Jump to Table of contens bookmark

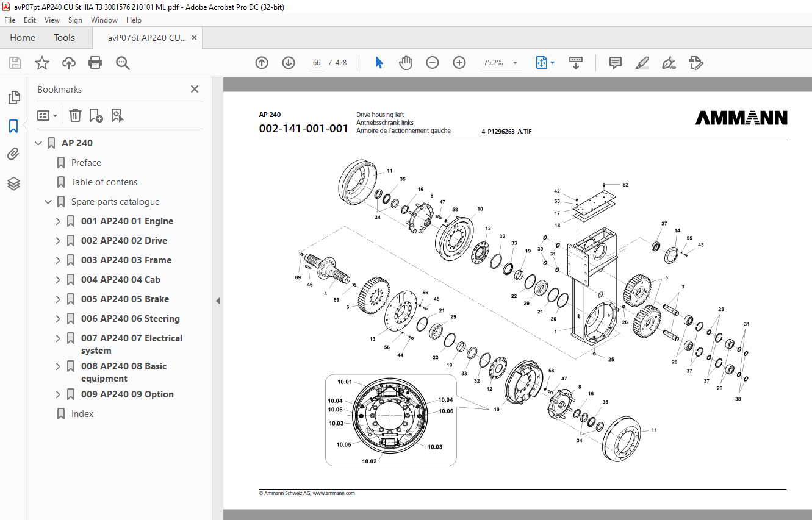click(x=104, y=182)
